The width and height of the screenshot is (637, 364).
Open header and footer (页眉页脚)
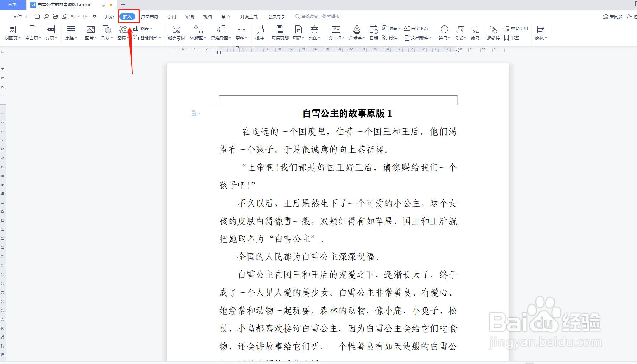tap(280, 33)
